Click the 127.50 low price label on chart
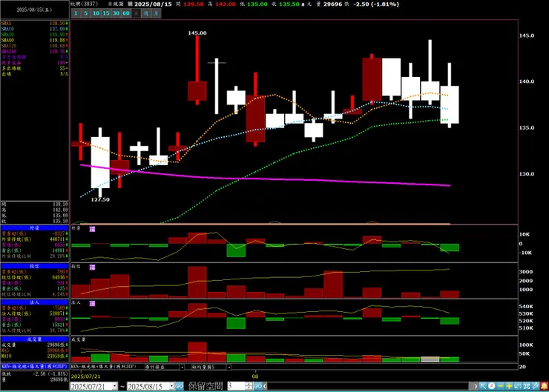Screen dimensions: 549x392 (100, 199)
